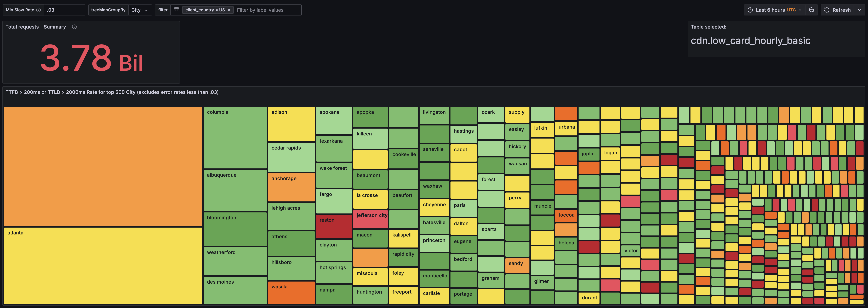Select the hastings treemap tile
Viewport: 868px width, 308px height.
[464, 134]
